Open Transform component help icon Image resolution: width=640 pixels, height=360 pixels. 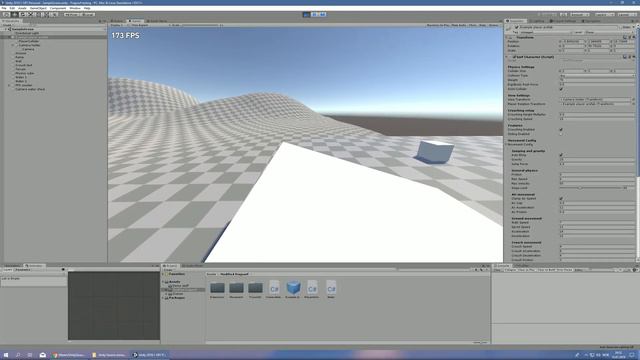[x=624, y=37]
